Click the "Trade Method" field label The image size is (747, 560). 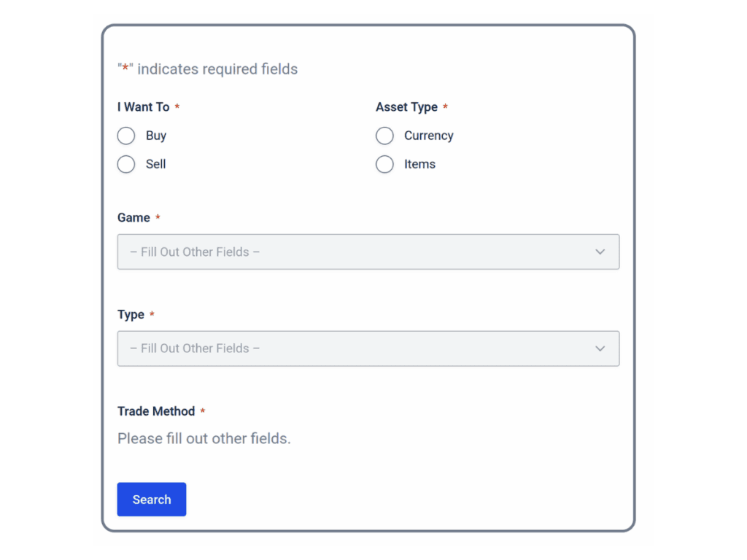(156, 411)
